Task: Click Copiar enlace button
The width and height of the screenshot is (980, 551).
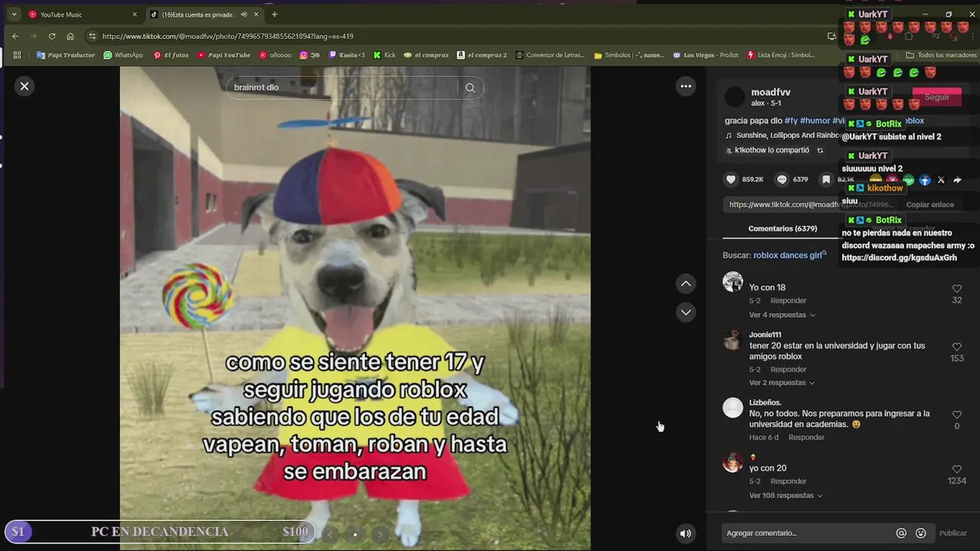Action: point(930,204)
